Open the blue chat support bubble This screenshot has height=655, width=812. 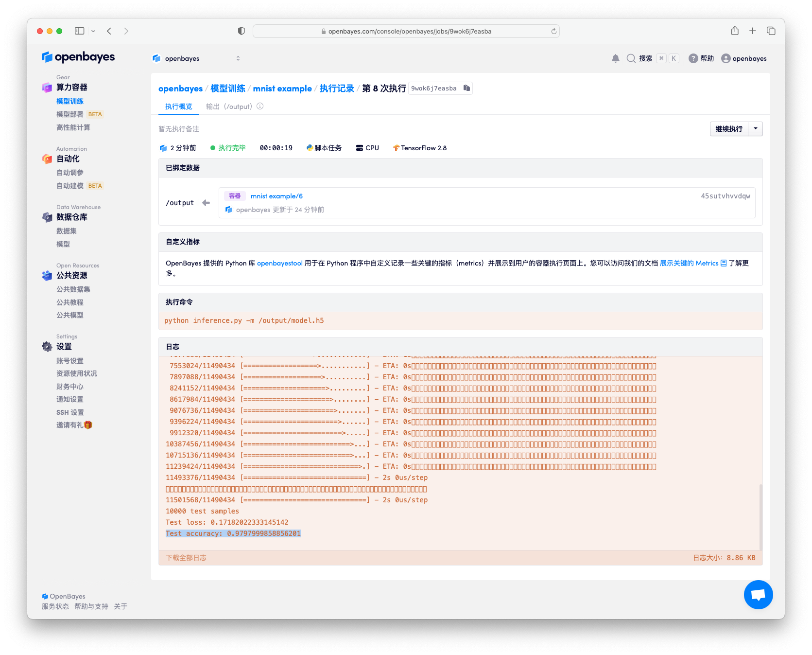point(758,594)
